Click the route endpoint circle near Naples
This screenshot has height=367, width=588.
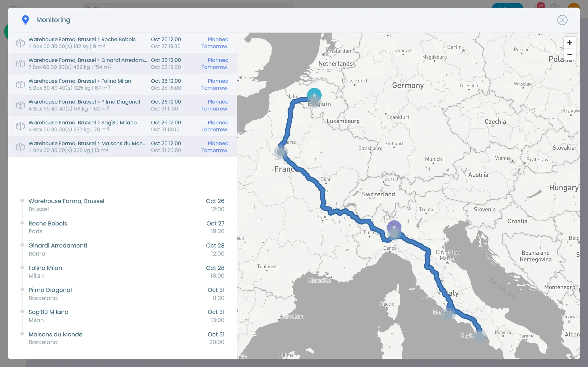(480, 336)
